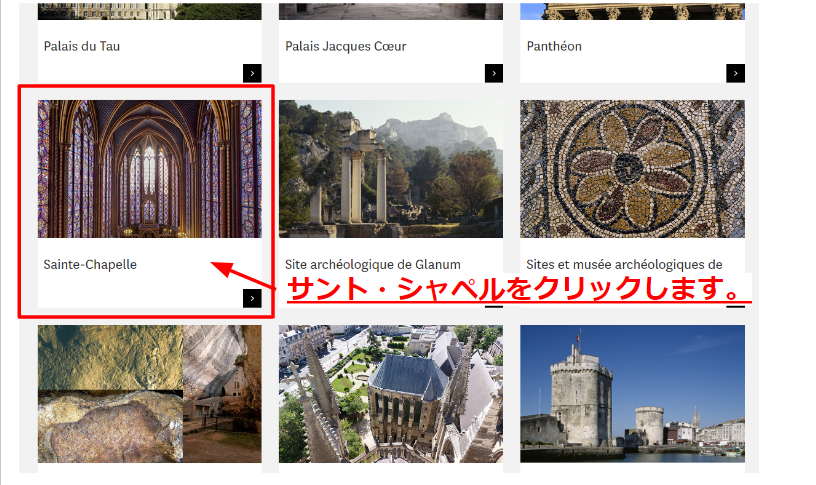Click the Panthéon card arrow icon
Image resolution: width=816 pixels, height=485 pixels.
[735, 73]
